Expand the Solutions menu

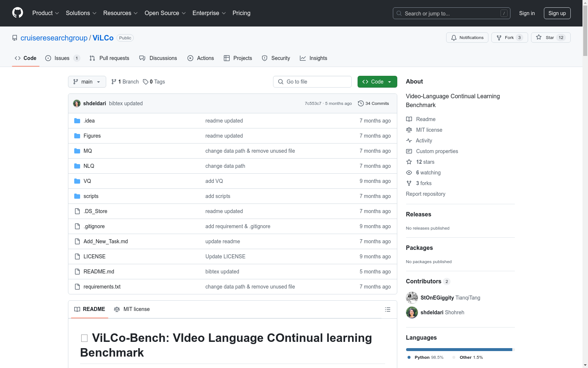tap(81, 13)
